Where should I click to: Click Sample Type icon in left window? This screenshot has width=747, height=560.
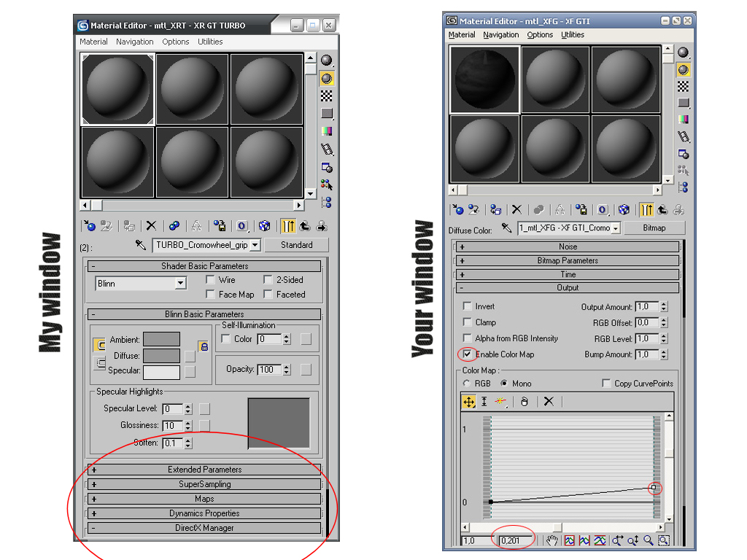[x=326, y=61]
